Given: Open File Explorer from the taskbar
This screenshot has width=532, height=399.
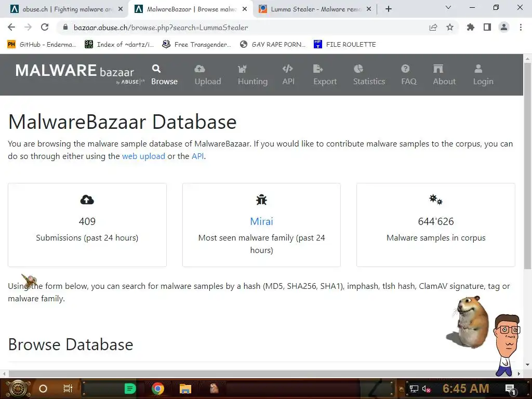Looking at the screenshot, I should (185, 389).
